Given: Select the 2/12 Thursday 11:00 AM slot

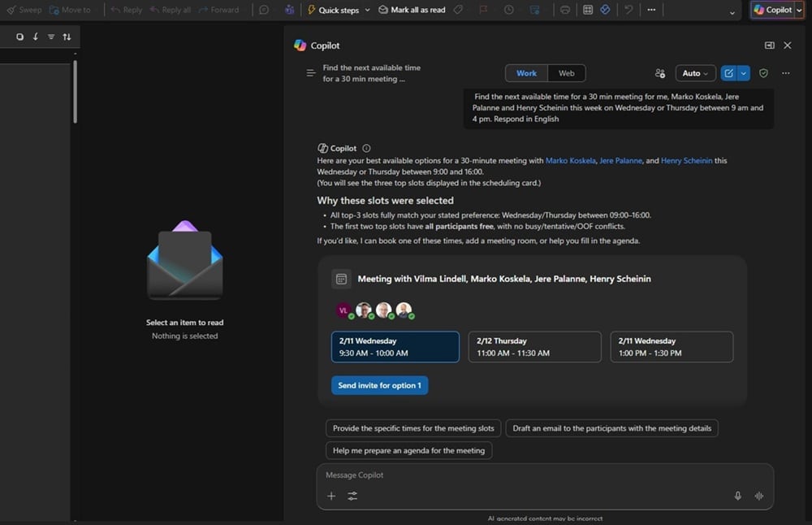Looking at the screenshot, I should (534, 346).
